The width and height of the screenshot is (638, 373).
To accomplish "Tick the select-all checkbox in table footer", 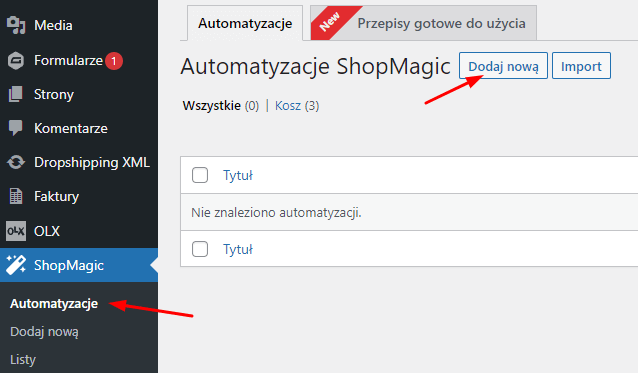I will click(200, 249).
